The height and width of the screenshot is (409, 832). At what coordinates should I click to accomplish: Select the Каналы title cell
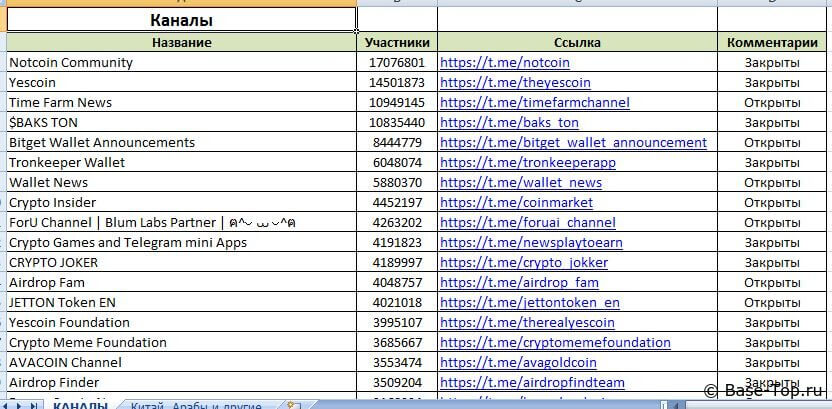pyautogui.click(x=181, y=20)
